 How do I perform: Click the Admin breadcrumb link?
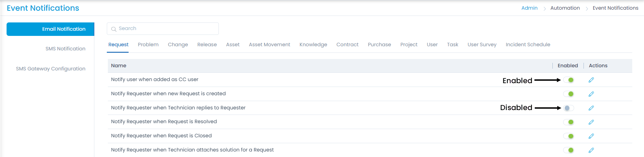[x=529, y=8]
